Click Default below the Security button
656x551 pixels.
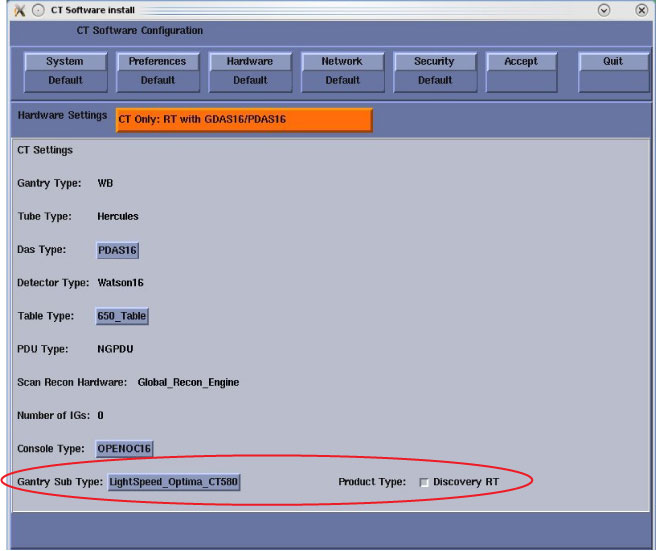coord(434,81)
